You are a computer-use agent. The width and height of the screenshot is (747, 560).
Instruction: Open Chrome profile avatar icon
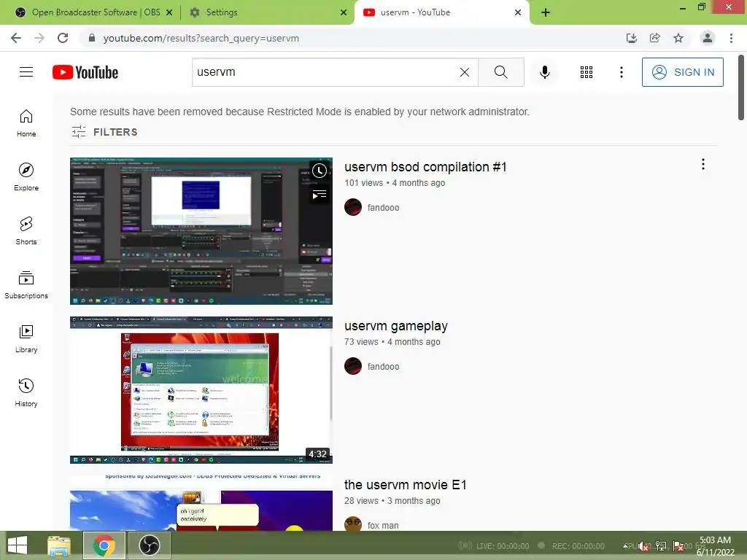tap(708, 38)
